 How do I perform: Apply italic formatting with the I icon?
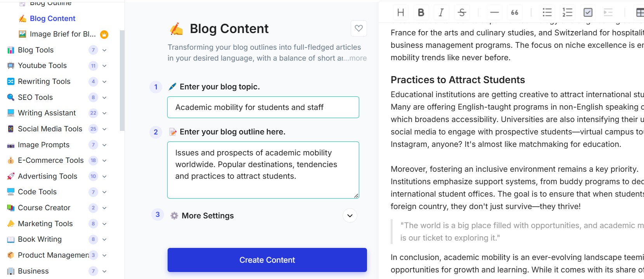point(441,12)
